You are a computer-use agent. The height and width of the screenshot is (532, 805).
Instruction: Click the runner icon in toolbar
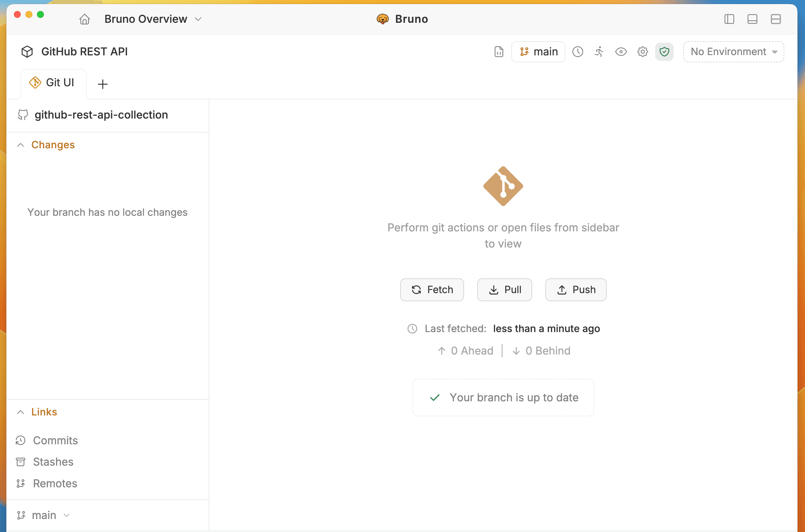click(599, 52)
